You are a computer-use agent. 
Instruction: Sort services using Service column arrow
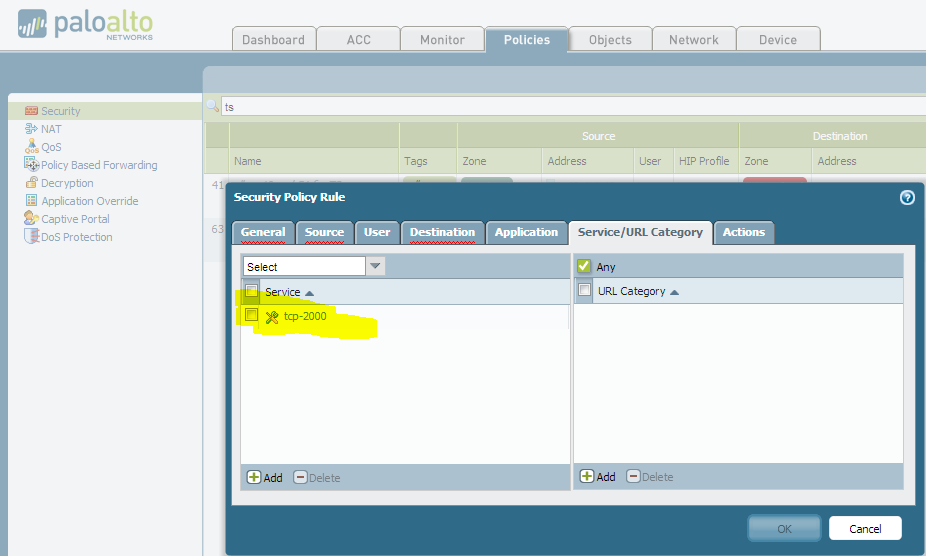[x=309, y=293]
